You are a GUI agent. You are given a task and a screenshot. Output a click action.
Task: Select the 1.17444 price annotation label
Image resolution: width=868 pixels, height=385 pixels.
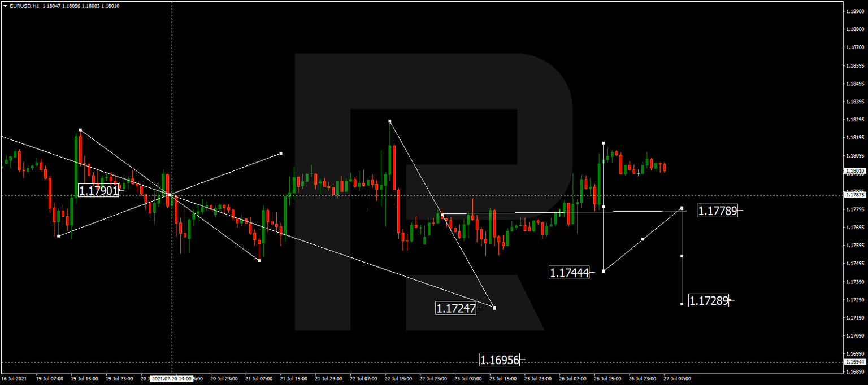click(569, 273)
